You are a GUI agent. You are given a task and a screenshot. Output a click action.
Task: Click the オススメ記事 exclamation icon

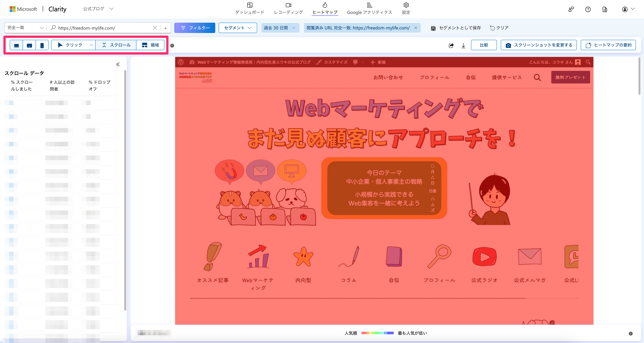tap(213, 256)
